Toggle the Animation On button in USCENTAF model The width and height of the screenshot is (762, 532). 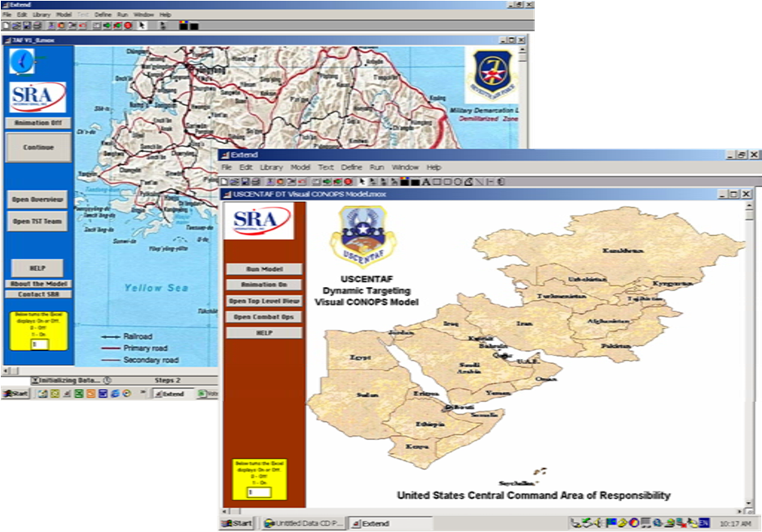[x=264, y=285]
